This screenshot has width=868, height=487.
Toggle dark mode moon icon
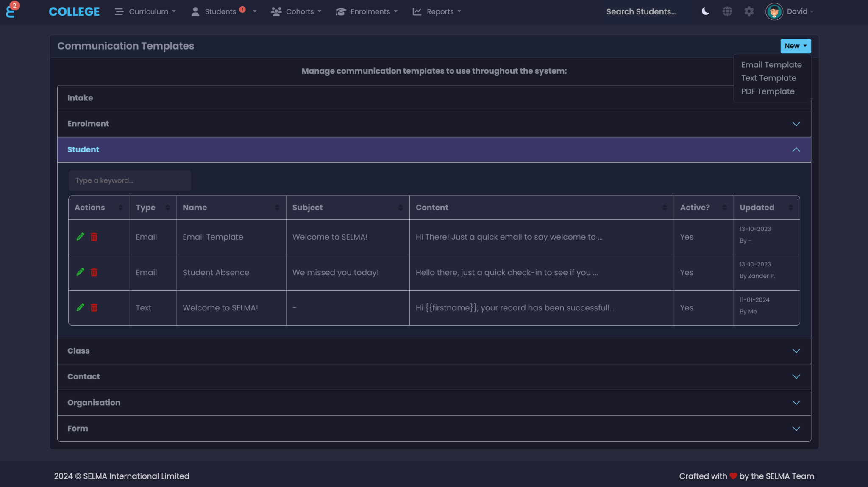point(705,11)
